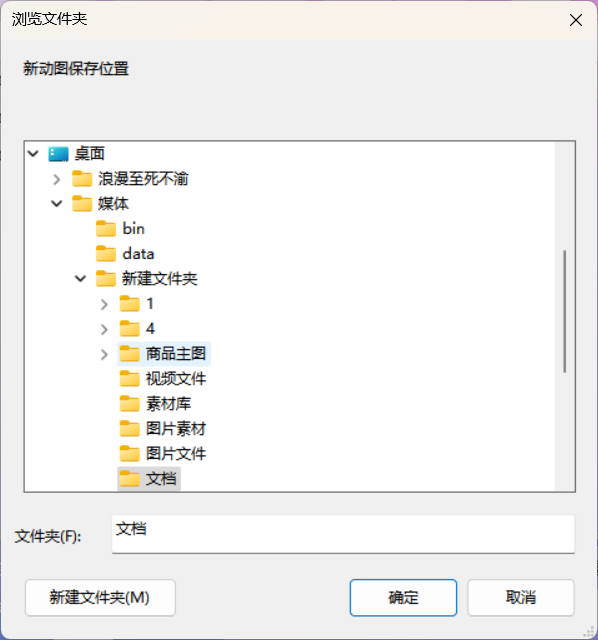Select the 视频文件 folder icon

[129, 378]
